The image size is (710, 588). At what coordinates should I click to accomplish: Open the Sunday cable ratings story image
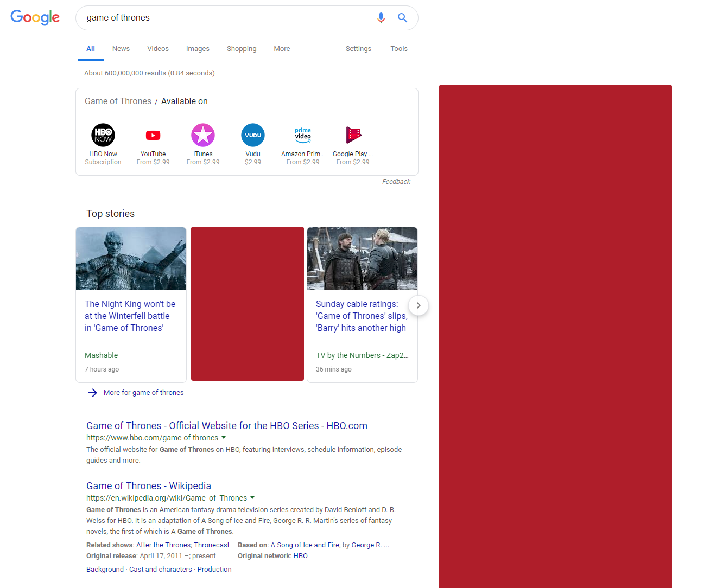pos(362,258)
